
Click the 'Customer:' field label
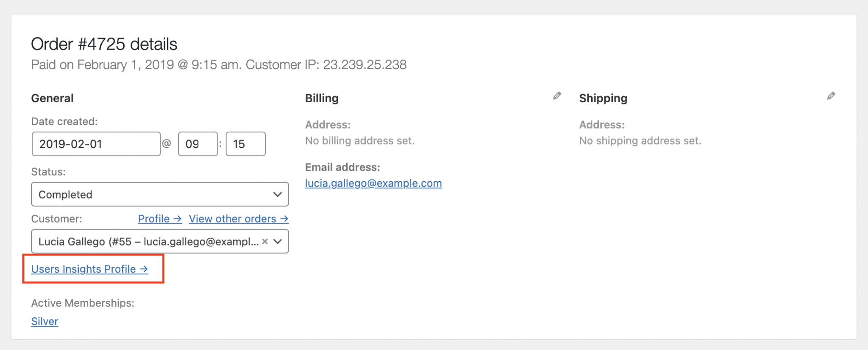coord(56,219)
